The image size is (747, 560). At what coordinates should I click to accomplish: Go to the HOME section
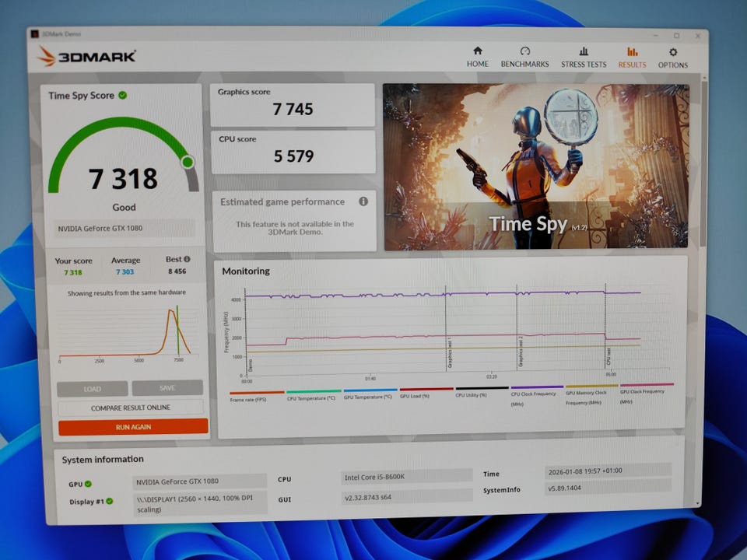point(477,57)
